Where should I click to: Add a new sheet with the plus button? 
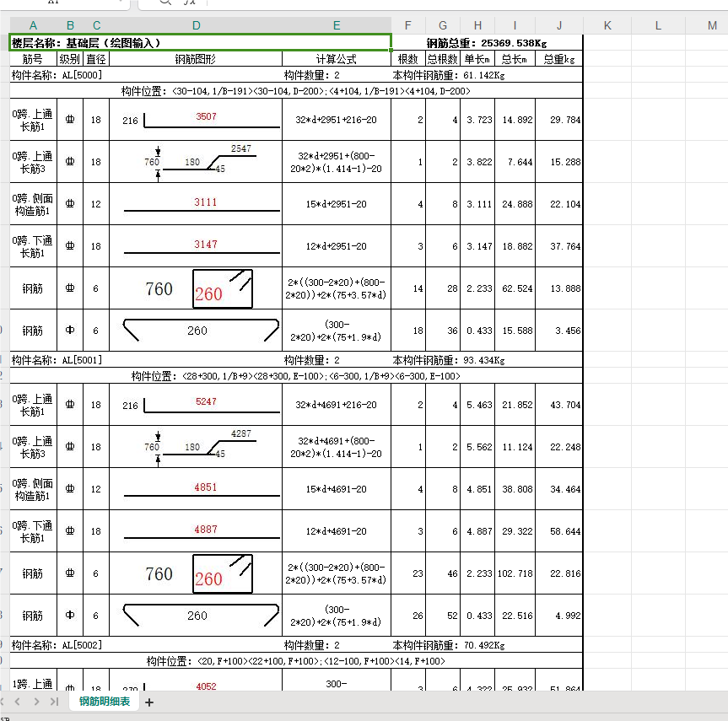149,702
